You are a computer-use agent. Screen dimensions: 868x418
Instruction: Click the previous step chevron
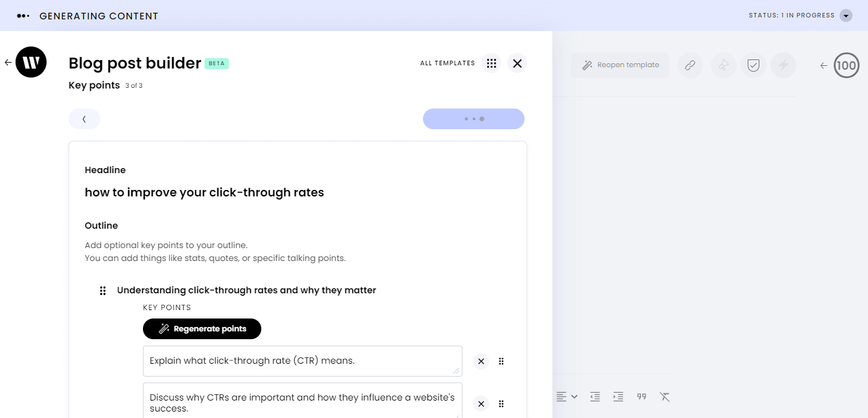84,119
